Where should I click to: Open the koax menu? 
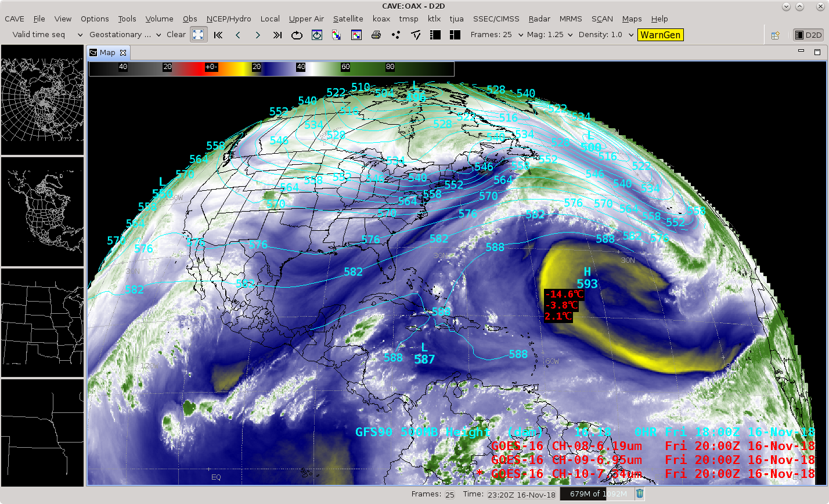(x=381, y=19)
